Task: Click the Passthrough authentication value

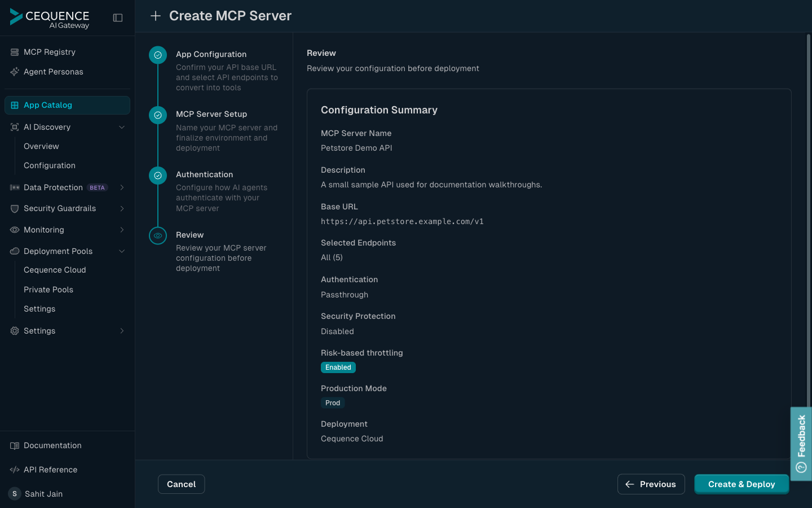Action: pyautogui.click(x=345, y=295)
